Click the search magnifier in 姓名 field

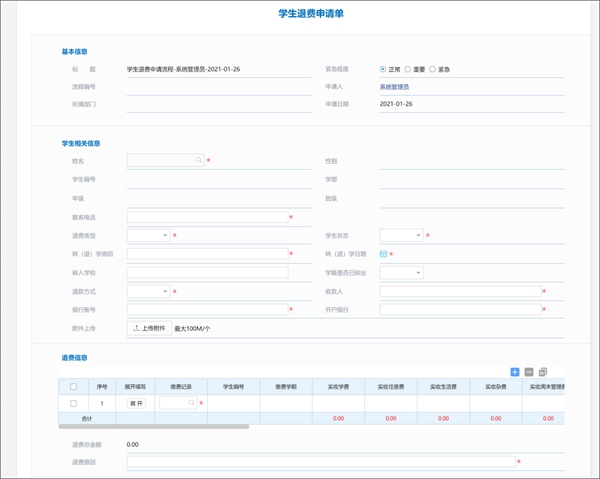point(199,160)
